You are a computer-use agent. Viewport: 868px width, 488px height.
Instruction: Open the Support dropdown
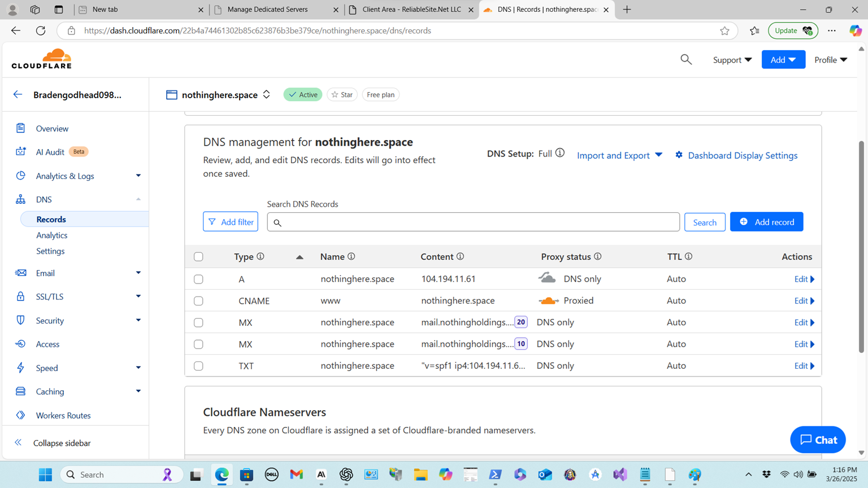pyautogui.click(x=732, y=59)
